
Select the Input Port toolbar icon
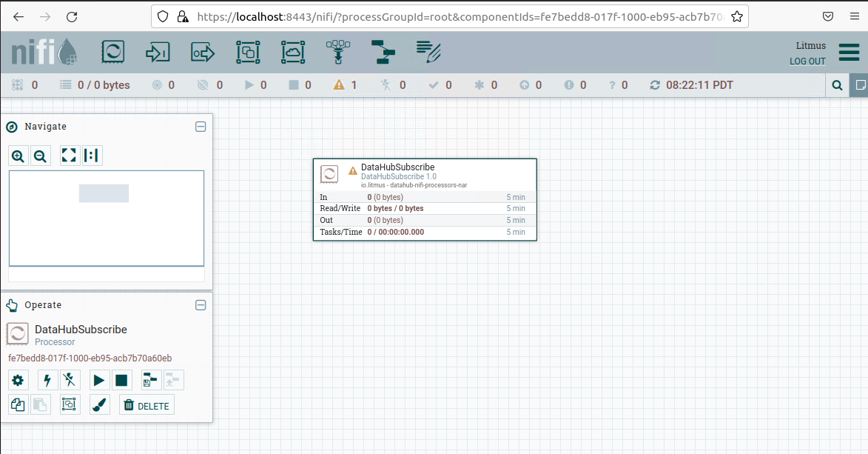pos(158,52)
